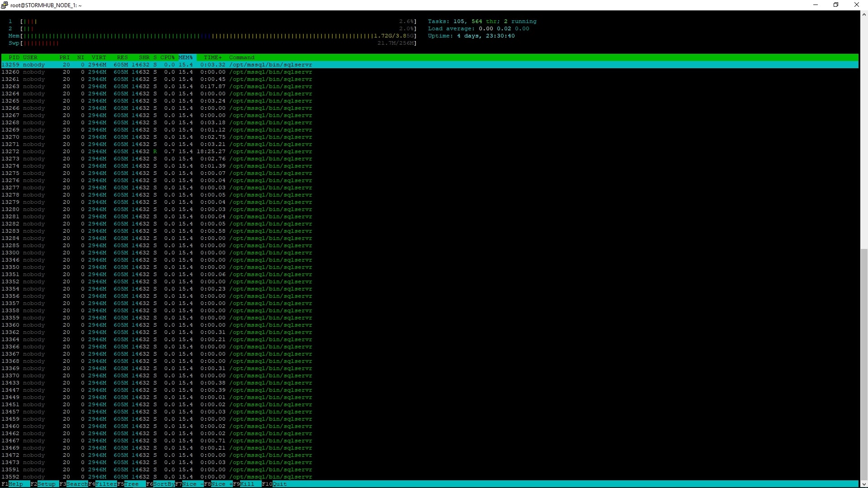Select the process row with PID 13473
The height and width of the screenshot is (488, 868).
pyautogui.click(x=429, y=462)
